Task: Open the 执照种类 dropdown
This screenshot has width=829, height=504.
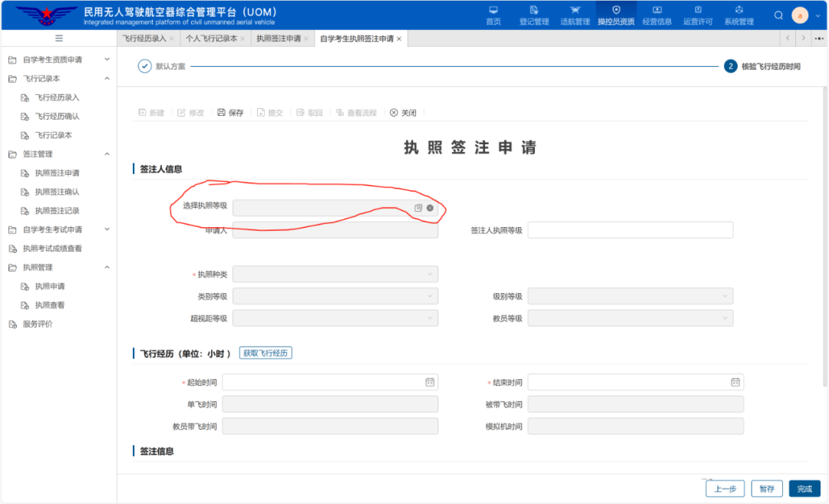Action: (335, 274)
